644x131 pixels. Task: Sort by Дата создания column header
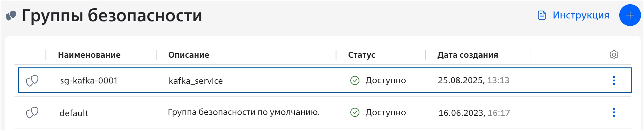(467, 55)
